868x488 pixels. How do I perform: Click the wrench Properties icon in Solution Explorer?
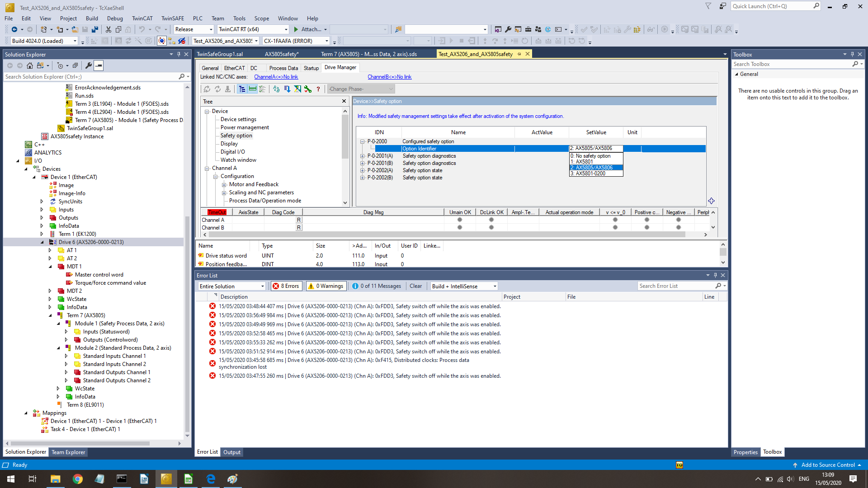pyautogui.click(x=89, y=66)
